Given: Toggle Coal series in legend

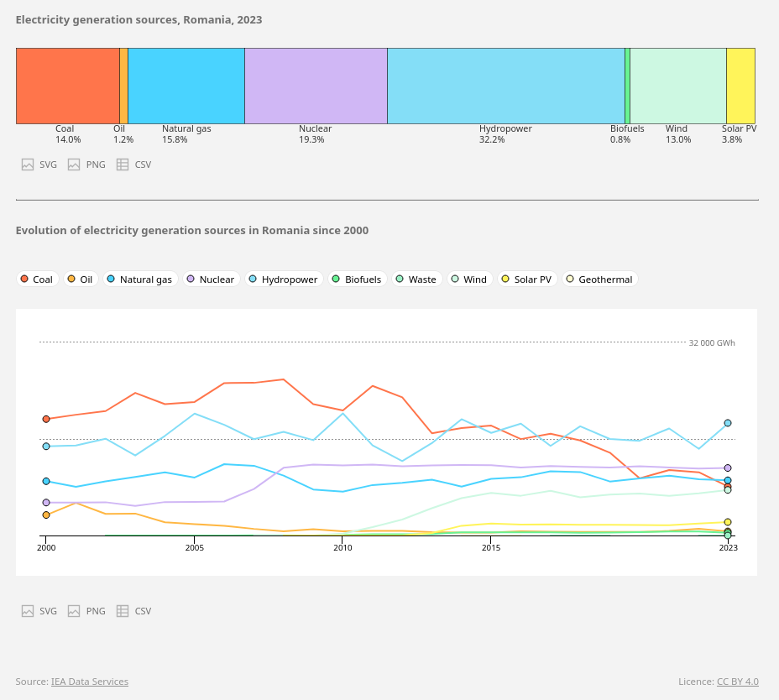Looking at the screenshot, I should click(37, 279).
